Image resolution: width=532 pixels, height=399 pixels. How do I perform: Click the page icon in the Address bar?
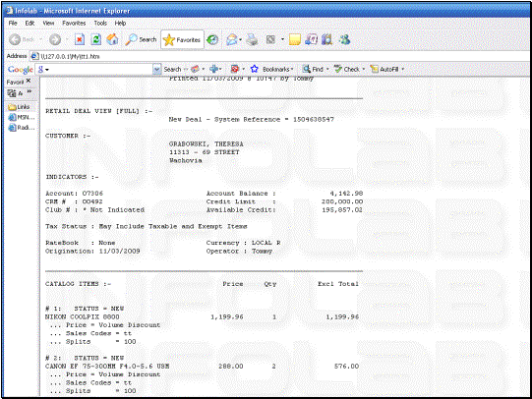pos(34,56)
